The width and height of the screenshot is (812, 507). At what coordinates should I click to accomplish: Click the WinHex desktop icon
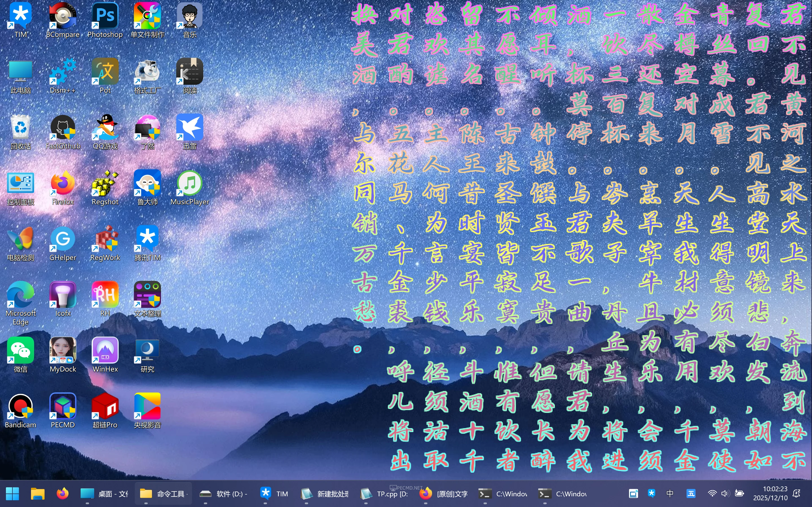(x=105, y=351)
